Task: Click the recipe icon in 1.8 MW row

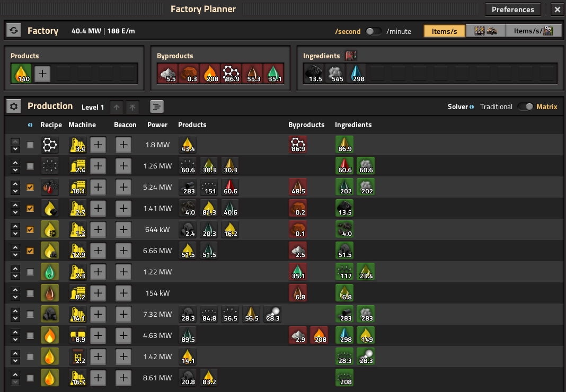Action: click(x=50, y=145)
